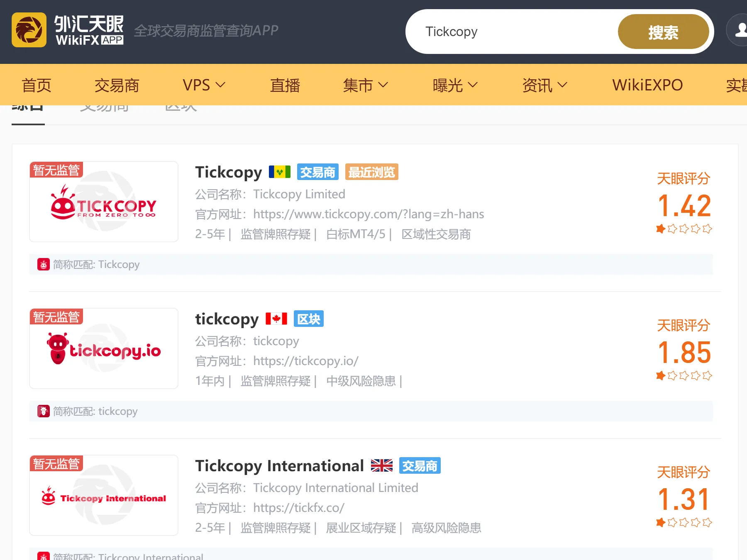The width and height of the screenshot is (747, 560).
Task: Expand the 资讯 dropdown menu
Action: point(545,85)
